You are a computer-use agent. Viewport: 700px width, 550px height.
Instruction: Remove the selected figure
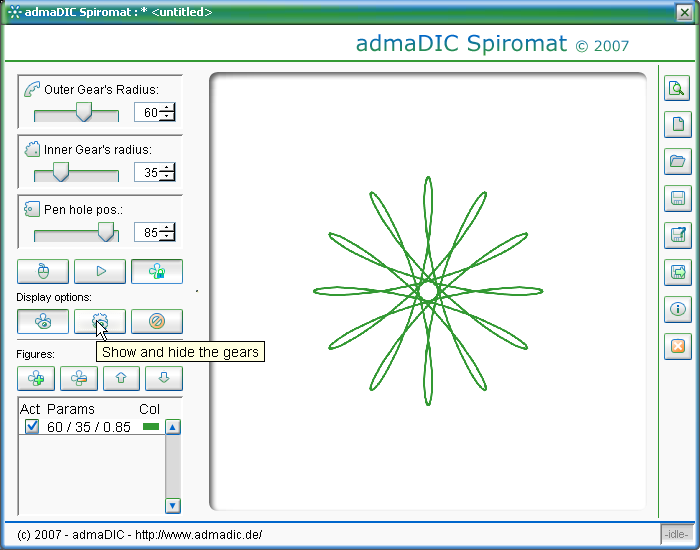click(x=79, y=378)
